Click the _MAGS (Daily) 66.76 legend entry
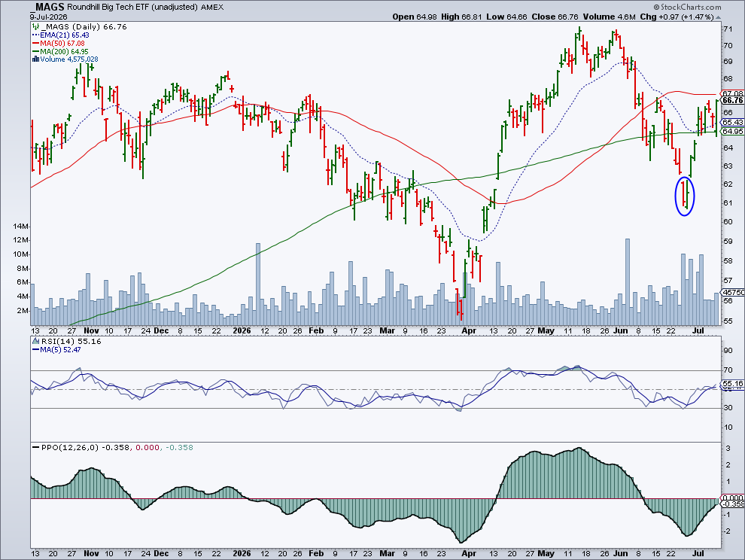The width and height of the screenshot is (745, 560). [x=84, y=26]
